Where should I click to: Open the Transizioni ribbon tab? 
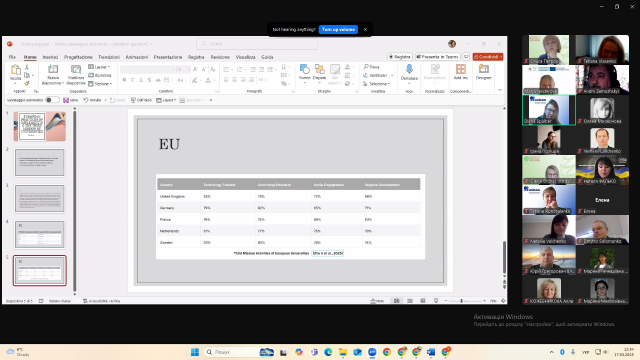coord(109,57)
